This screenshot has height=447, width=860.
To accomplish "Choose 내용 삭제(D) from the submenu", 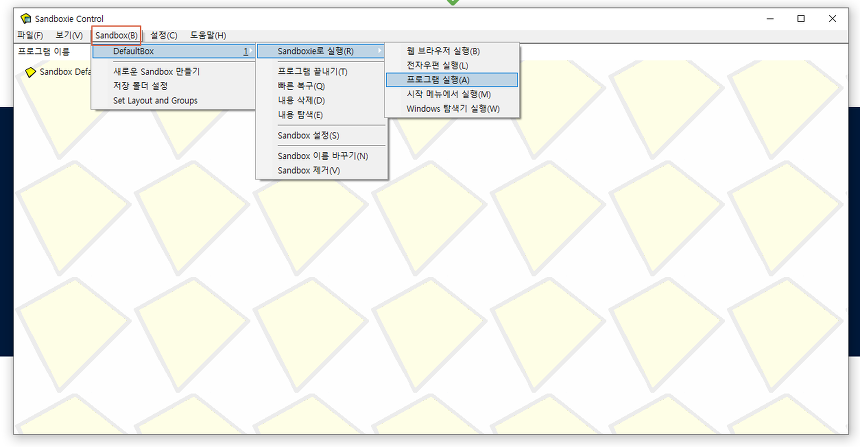I will click(301, 100).
